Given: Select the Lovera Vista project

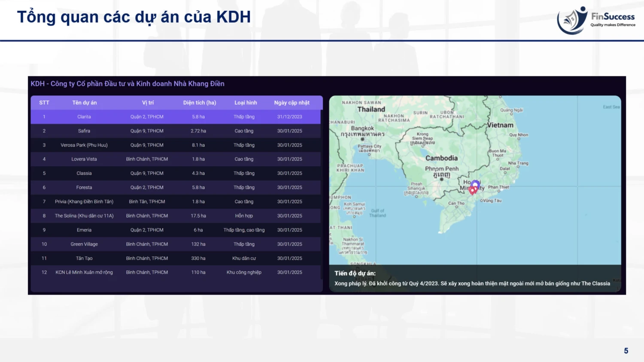Looking at the screenshot, I should point(176,159).
